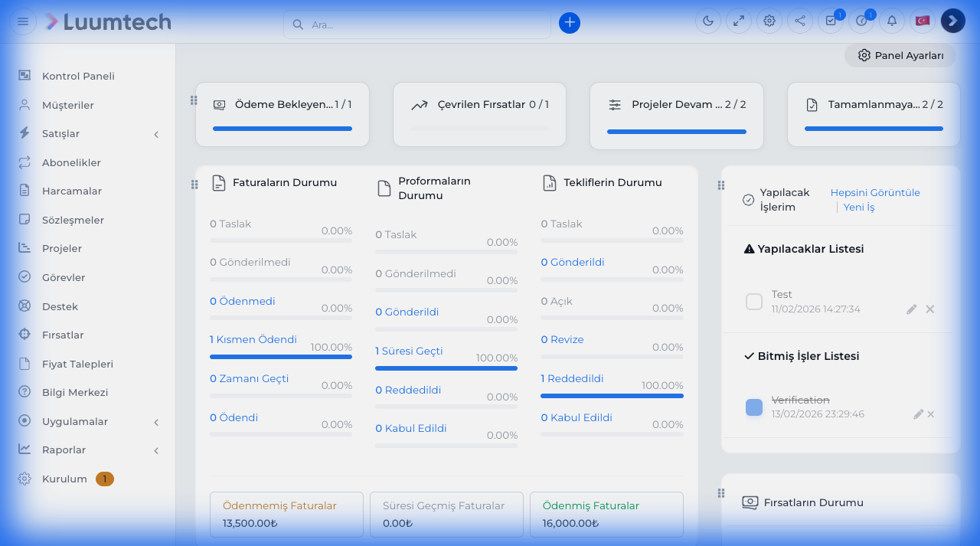The image size is (980, 546).
Task: Check the Test to-do checkbox
Action: point(754,302)
